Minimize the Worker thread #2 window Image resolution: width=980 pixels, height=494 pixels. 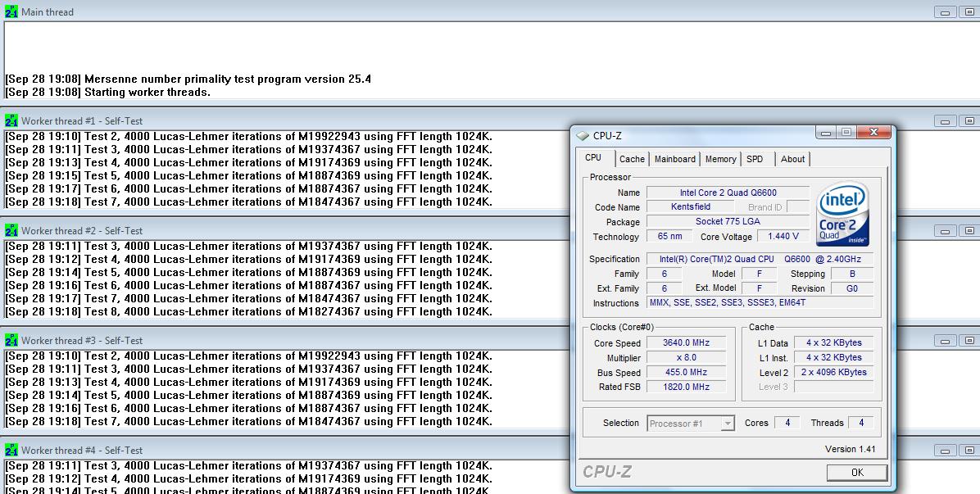pos(945,230)
